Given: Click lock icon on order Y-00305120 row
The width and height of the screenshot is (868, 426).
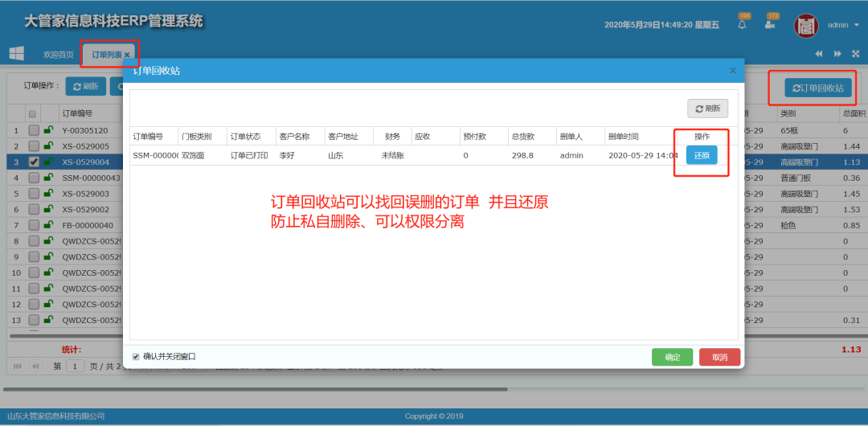Looking at the screenshot, I should (x=48, y=130).
